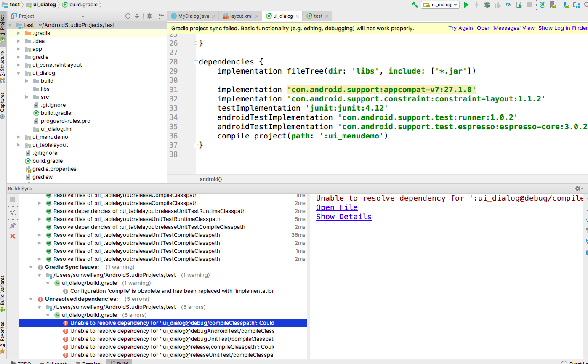Click the Open File link
Viewport: 588px width, 364px height.
coord(337,207)
